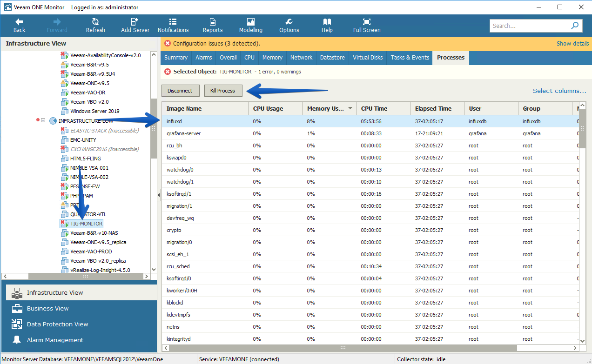
Task: Open Notifications settings
Action: click(x=173, y=26)
